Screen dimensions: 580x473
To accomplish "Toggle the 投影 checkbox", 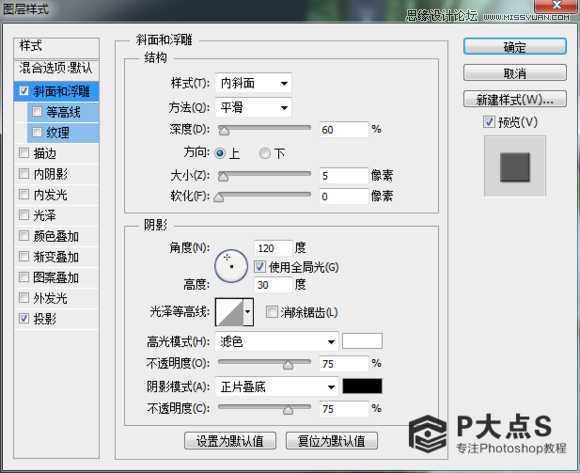I will pos(24,318).
